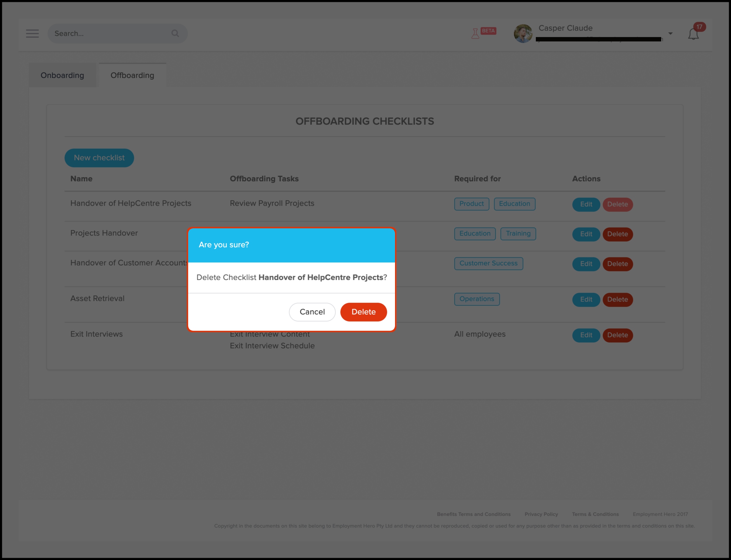Open the beta lab flask icon

475,33
